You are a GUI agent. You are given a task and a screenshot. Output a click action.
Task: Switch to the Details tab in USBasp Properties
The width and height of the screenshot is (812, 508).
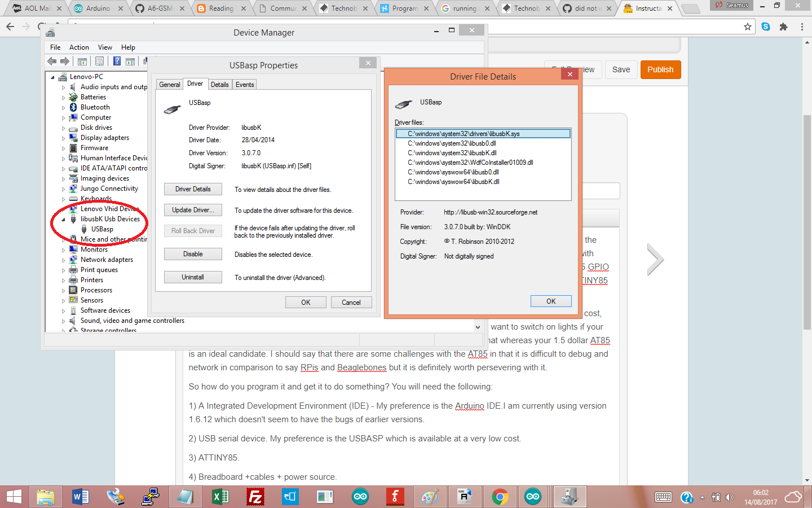coord(220,85)
